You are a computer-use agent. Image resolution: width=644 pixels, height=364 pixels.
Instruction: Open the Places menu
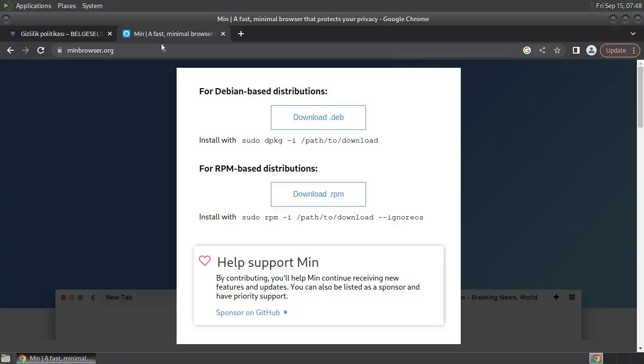pyautogui.click(x=67, y=6)
